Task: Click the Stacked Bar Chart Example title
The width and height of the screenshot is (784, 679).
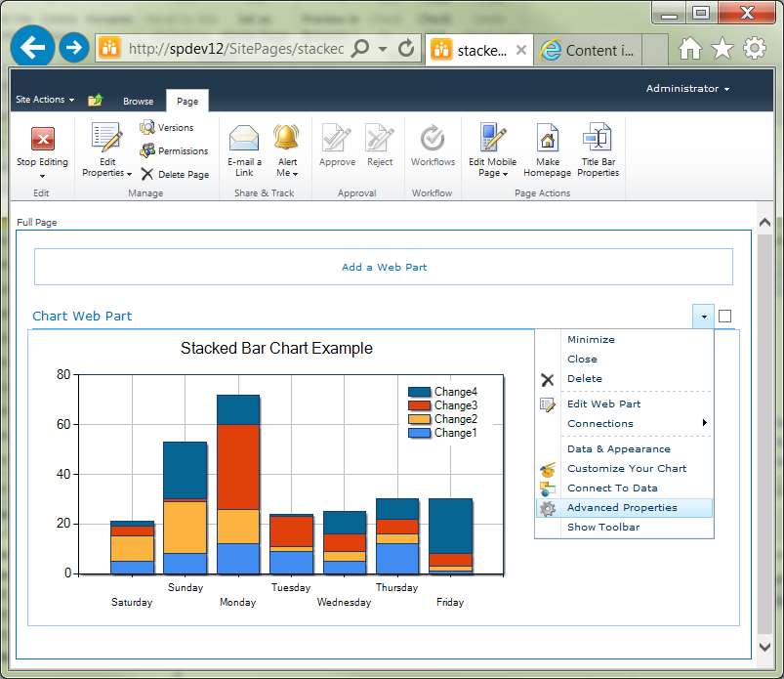Action: pos(276,348)
